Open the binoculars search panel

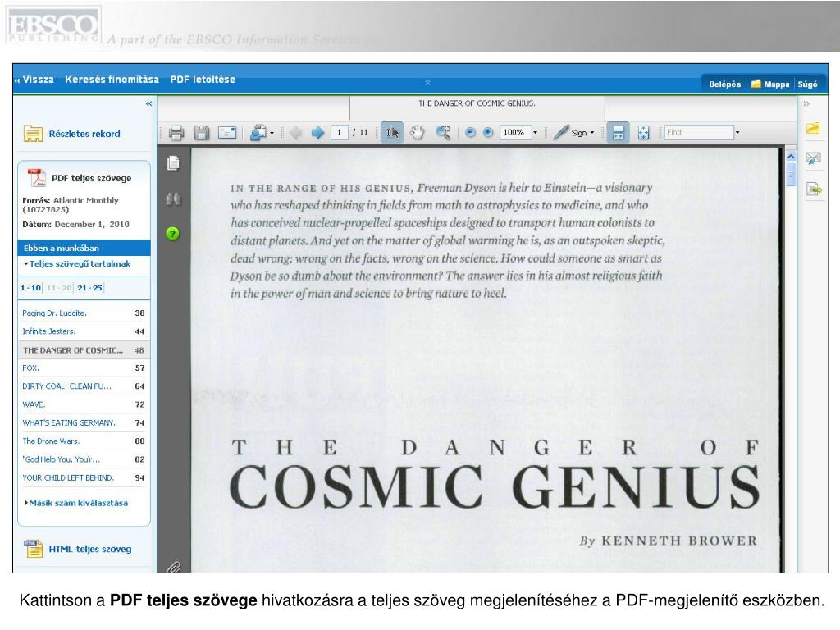[173, 199]
